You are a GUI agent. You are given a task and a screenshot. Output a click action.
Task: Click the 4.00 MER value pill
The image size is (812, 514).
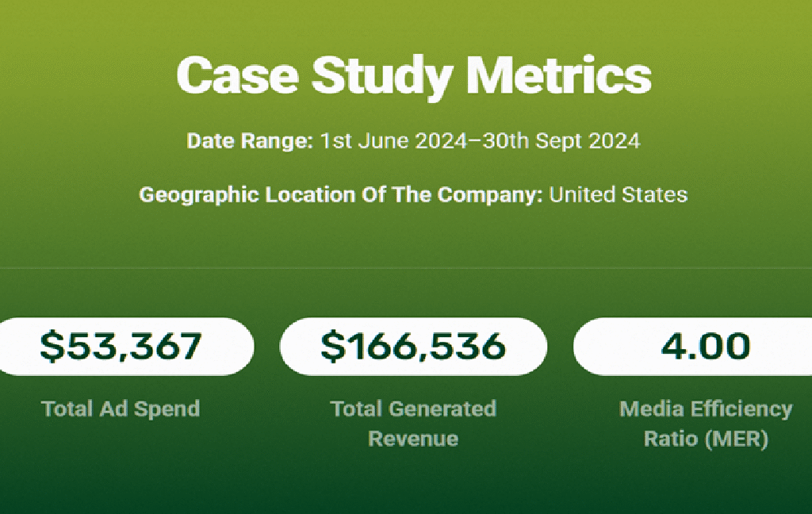[693, 346]
